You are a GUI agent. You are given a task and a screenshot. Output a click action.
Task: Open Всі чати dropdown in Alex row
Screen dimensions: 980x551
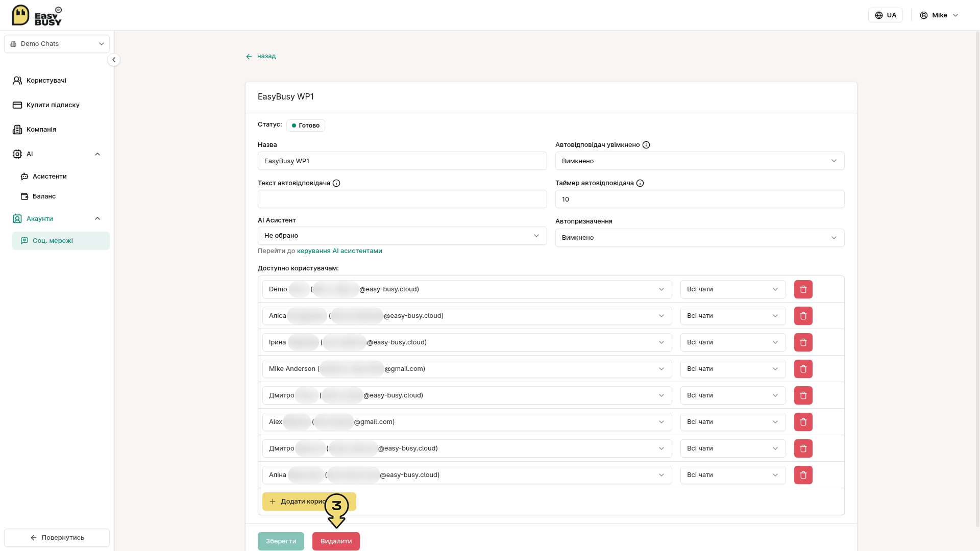tap(733, 422)
